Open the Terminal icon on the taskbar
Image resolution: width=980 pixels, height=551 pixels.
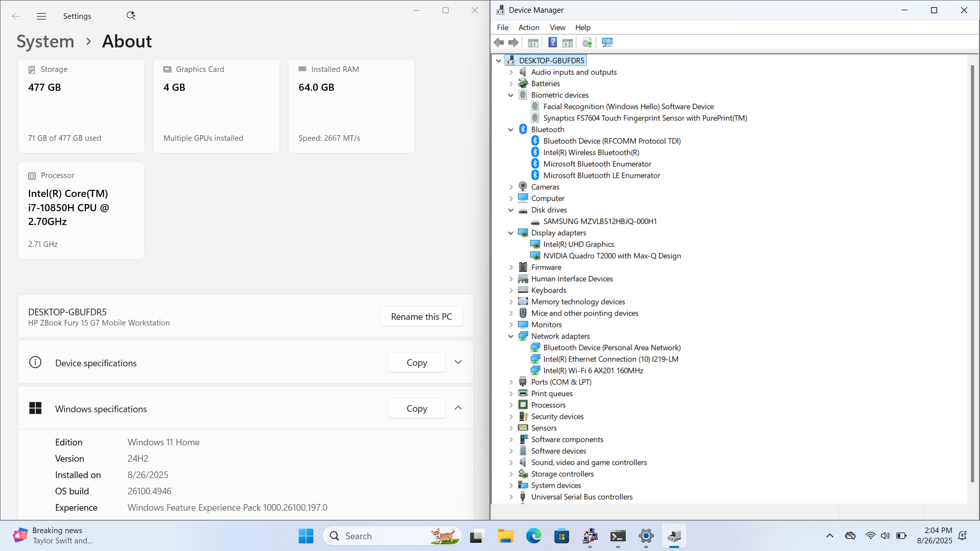click(x=618, y=536)
